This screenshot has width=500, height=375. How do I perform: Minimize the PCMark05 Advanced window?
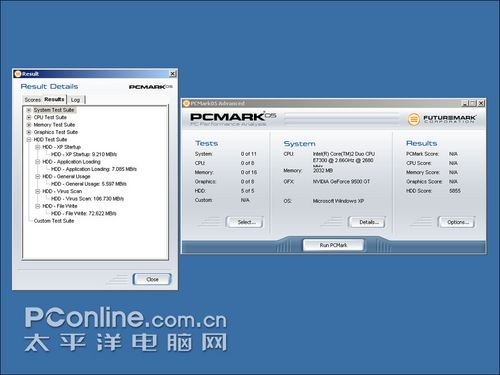click(465, 103)
